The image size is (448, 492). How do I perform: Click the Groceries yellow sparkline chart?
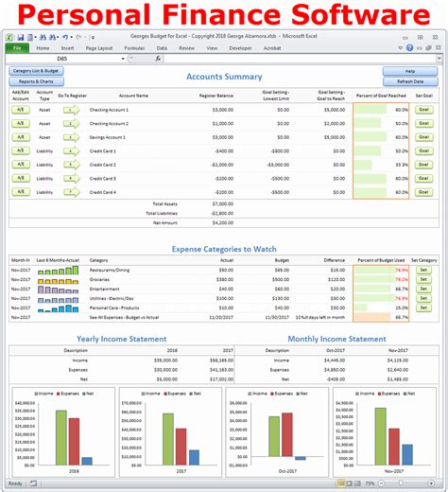(58, 281)
